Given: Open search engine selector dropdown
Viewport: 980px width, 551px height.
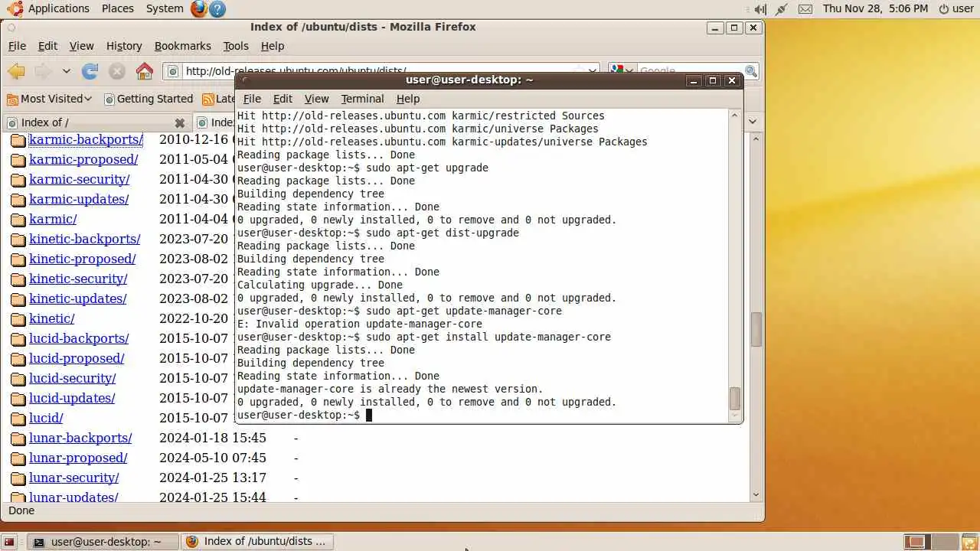Looking at the screenshot, I should [622, 71].
